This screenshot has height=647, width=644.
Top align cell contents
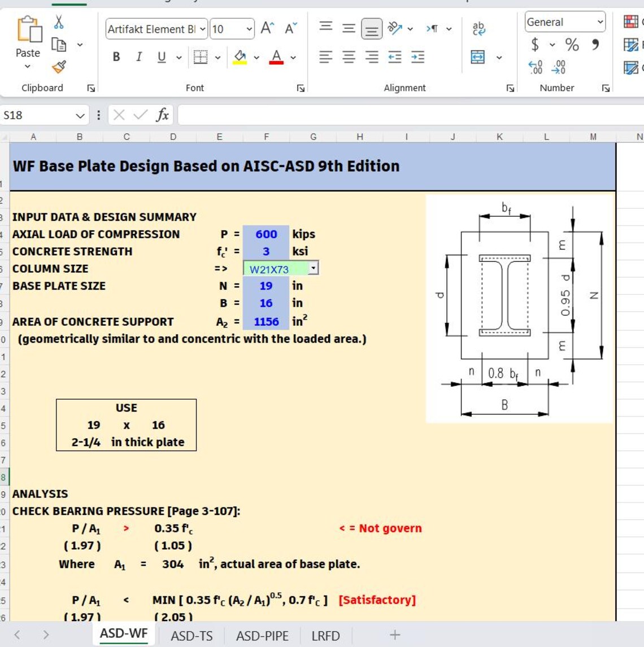tap(326, 28)
